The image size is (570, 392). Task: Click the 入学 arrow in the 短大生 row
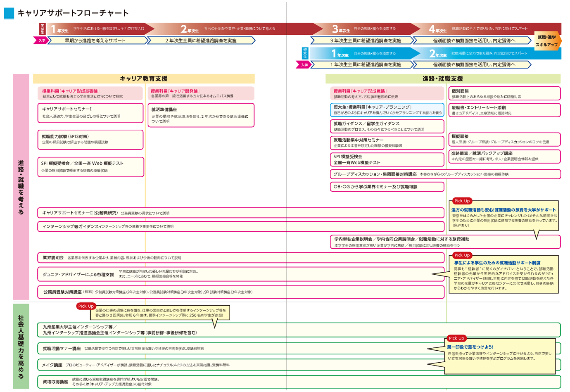pyautogui.click(x=304, y=65)
